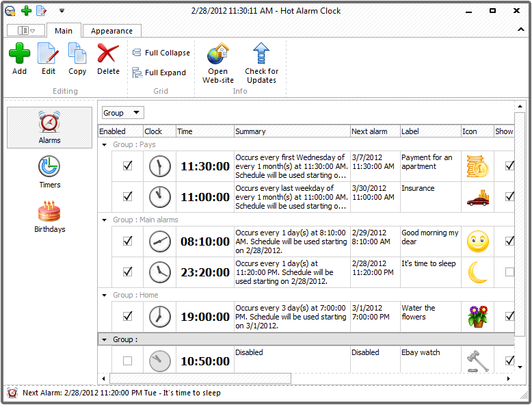Click the red Delete icon
The height and width of the screenshot is (405, 532).
coord(108,54)
